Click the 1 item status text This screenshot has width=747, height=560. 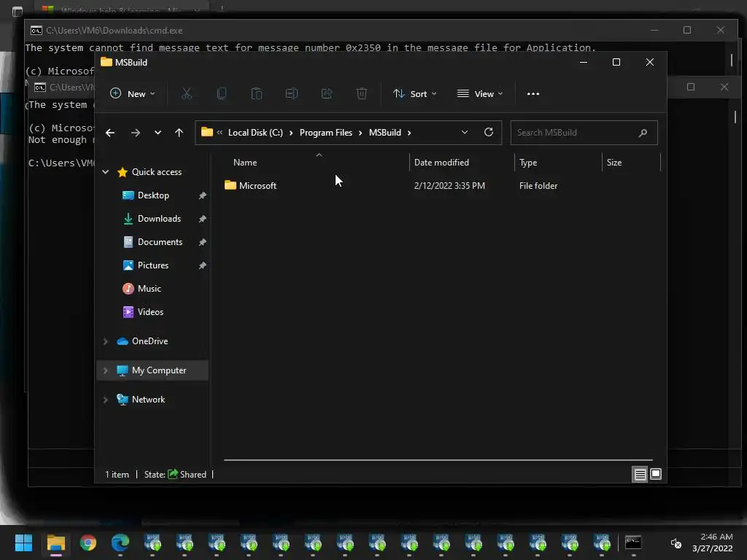point(117,475)
